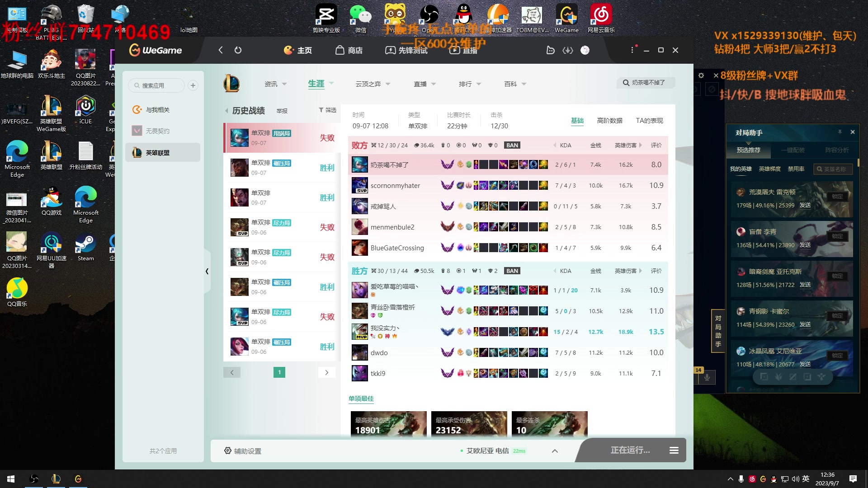
Task: Switch to 高阶数据 tab
Action: (609, 121)
